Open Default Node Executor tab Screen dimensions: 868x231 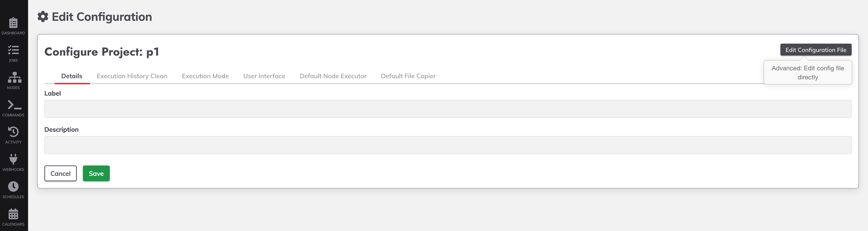(333, 76)
